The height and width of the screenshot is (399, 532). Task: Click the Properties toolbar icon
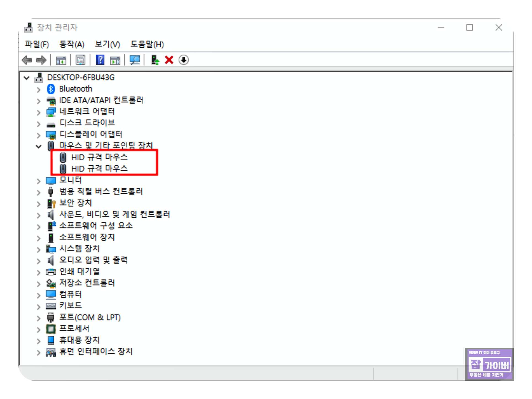[80, 60]
